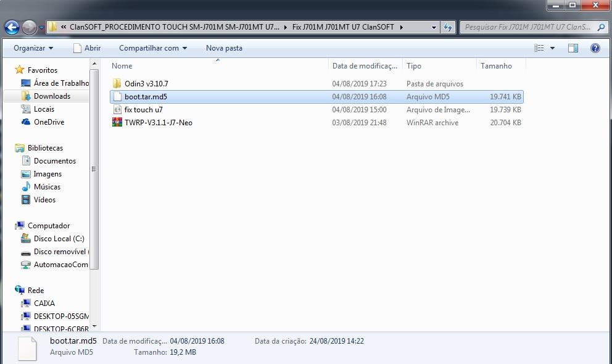Click the file name TWRP-V3.1.1-J7-Neo
This screenshot has height=364, width=612.
coord(159,123)
